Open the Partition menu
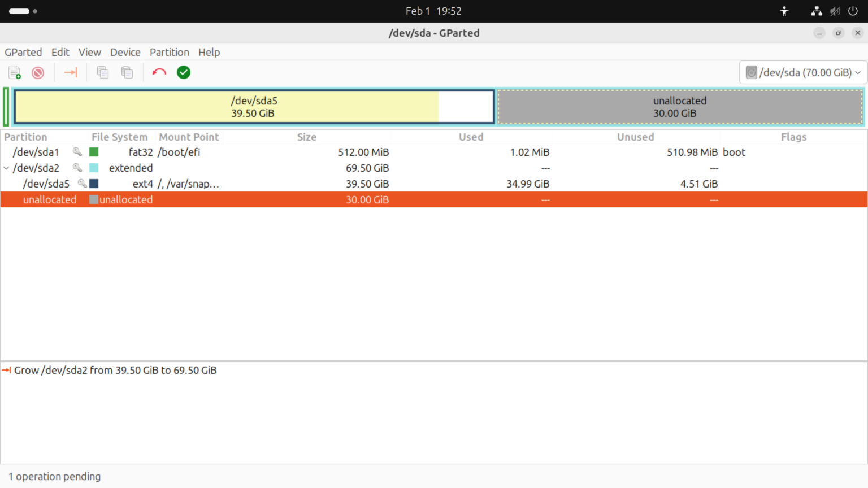Viewport: 868px width, 488px height. coord(170,52)
